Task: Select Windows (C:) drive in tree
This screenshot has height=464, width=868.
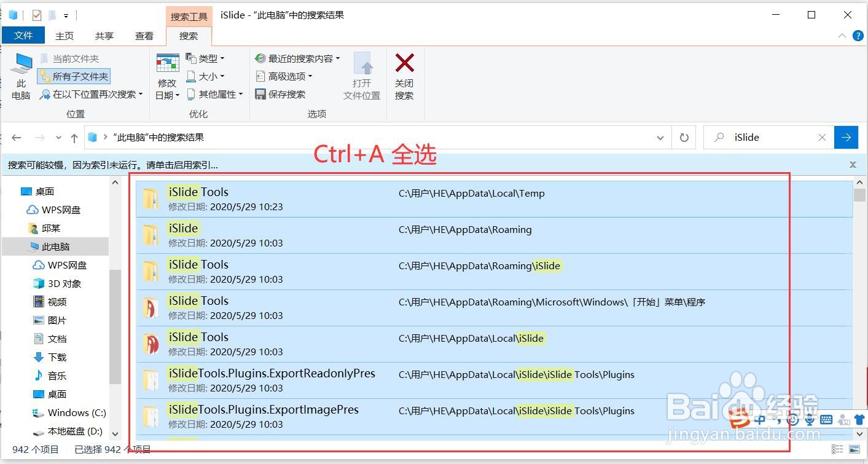Action: (x=69, y=412)
